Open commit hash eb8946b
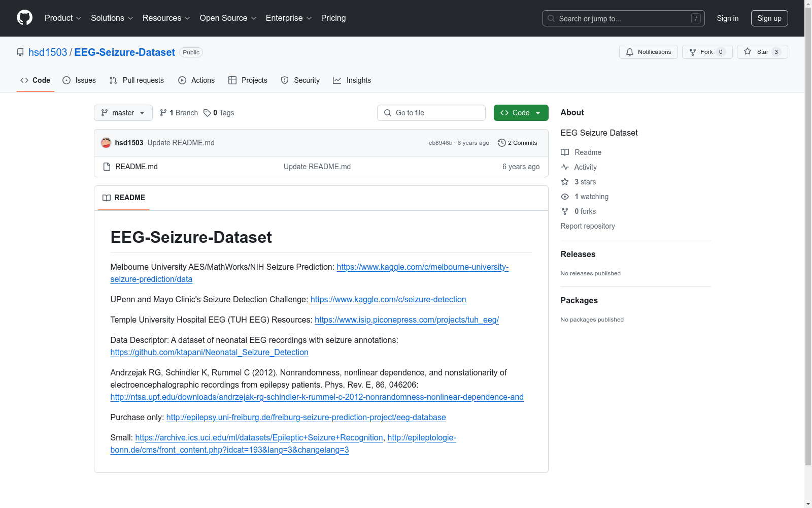 click(441, 143)
